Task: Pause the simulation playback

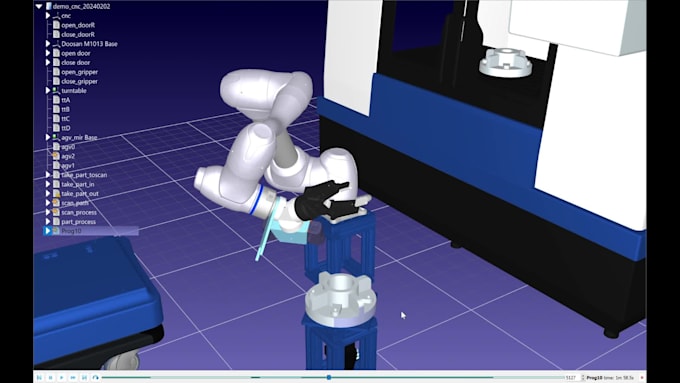Action: pyautogui.click(x=51, y=378)
